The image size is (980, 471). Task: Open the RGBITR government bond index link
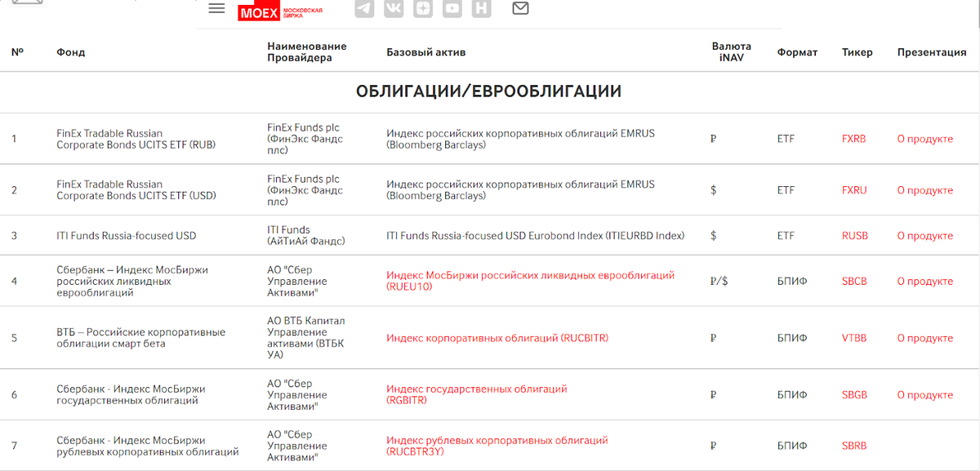476,395
